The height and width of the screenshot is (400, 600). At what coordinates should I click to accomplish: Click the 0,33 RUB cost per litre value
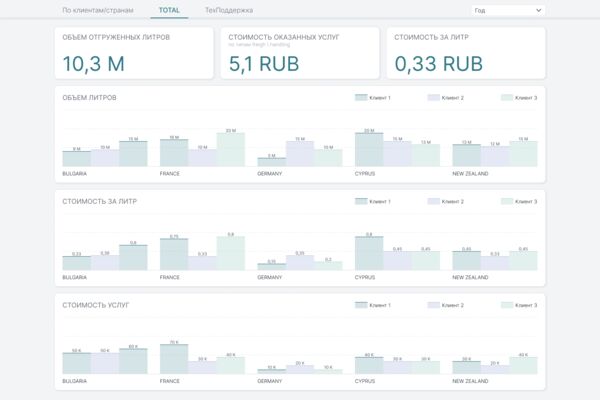coord(439,64)
